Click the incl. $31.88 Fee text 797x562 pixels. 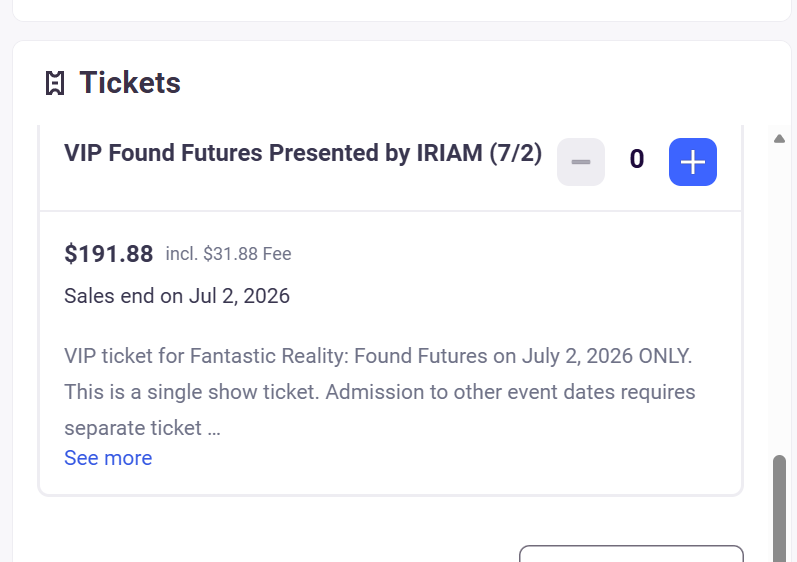(x=228, y=254)
